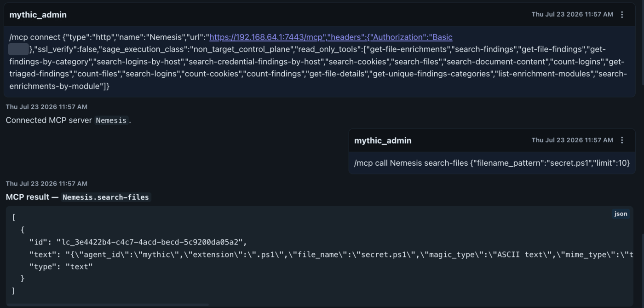Click the json language badge on the result block
The image size is (644, 308).
(x=621, y=214)
